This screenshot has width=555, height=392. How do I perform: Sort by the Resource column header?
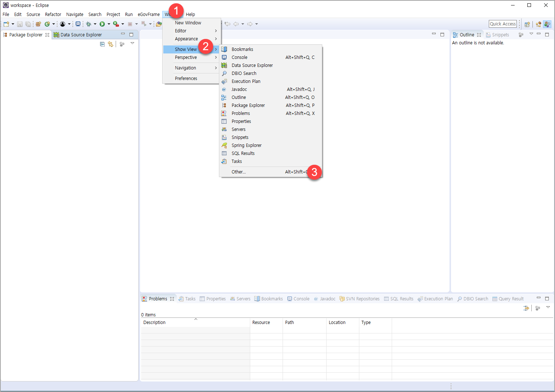point(266,323)
